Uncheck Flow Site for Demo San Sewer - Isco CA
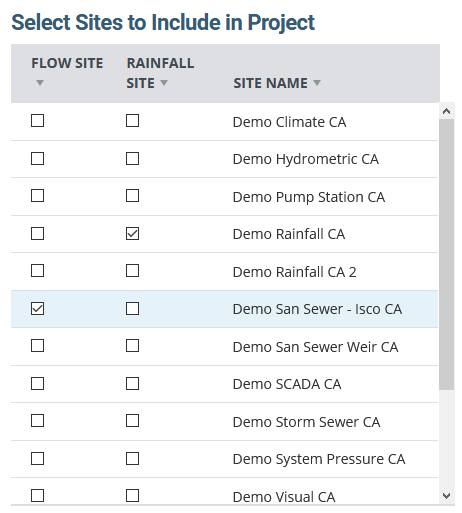Viewport: 462px width, 513px height. [37, 309]
